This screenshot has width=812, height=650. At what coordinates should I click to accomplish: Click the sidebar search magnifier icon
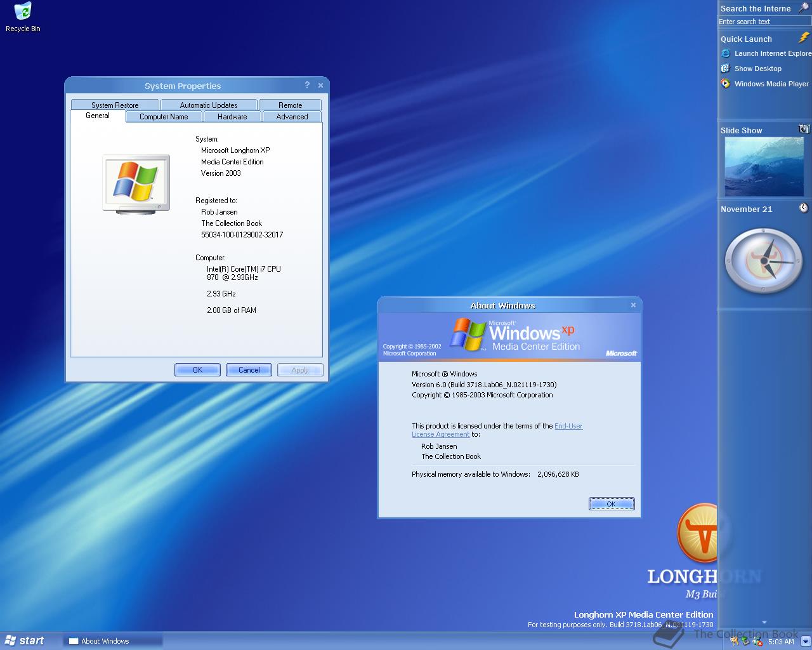(x=803, y=8)
